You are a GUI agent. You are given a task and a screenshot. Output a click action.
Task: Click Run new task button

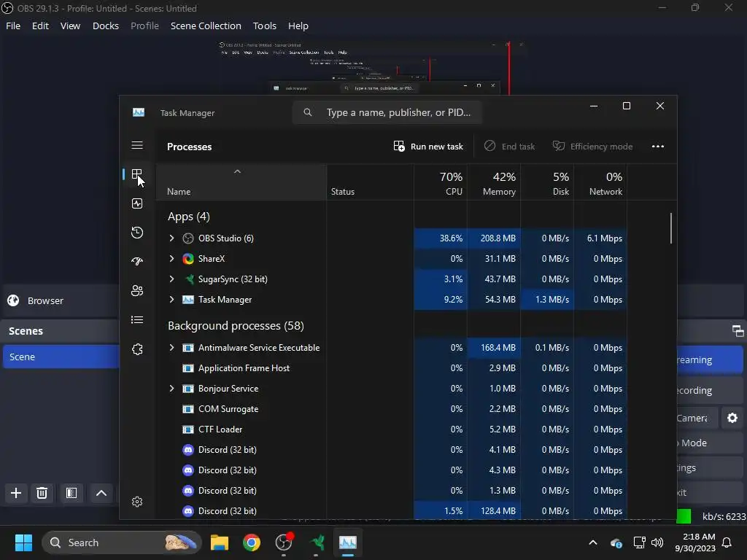click(428, 146)
